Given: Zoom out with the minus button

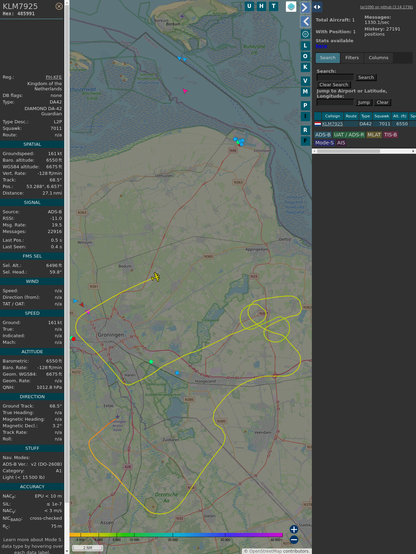Looking at the screenshot, I should (x=294, y=540).
